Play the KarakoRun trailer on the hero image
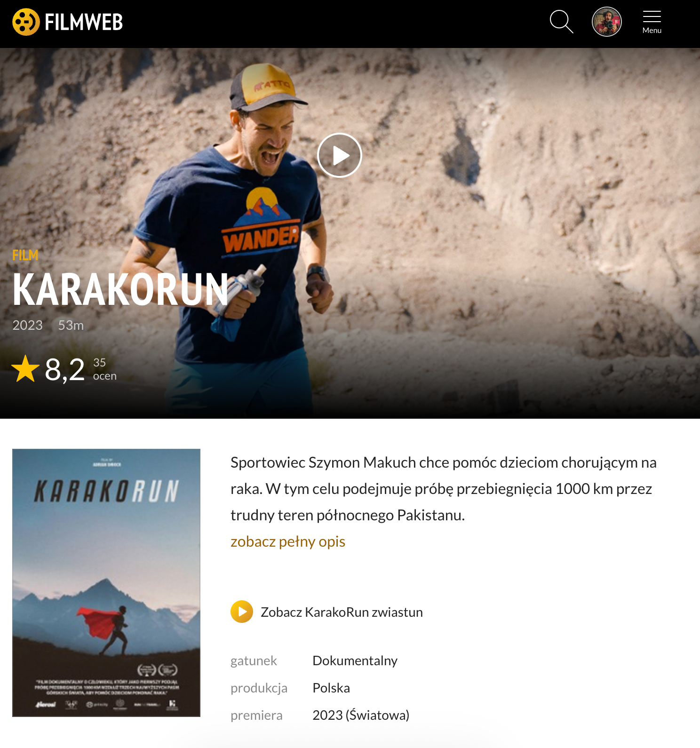 [340, 155]
